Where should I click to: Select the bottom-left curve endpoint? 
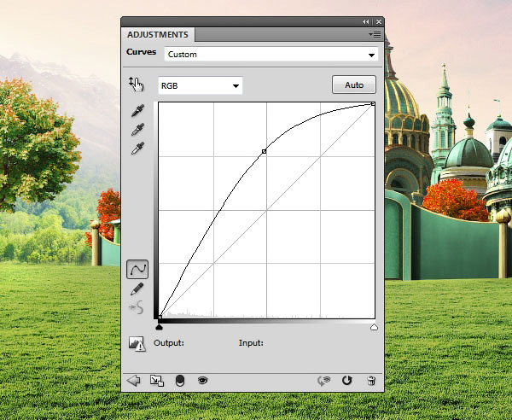[x=160, y=317]
